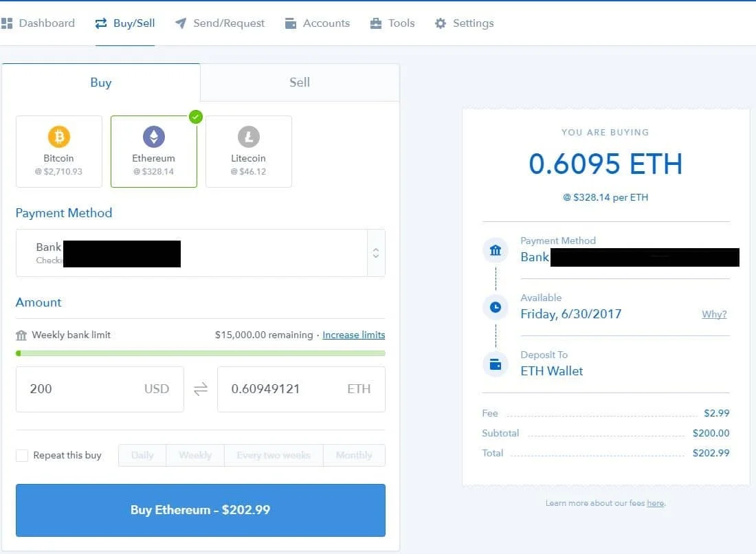Click the Send/Request paper plane icon
The height and width of the screenshot is (554, 756).
click(x=180, y=23)
